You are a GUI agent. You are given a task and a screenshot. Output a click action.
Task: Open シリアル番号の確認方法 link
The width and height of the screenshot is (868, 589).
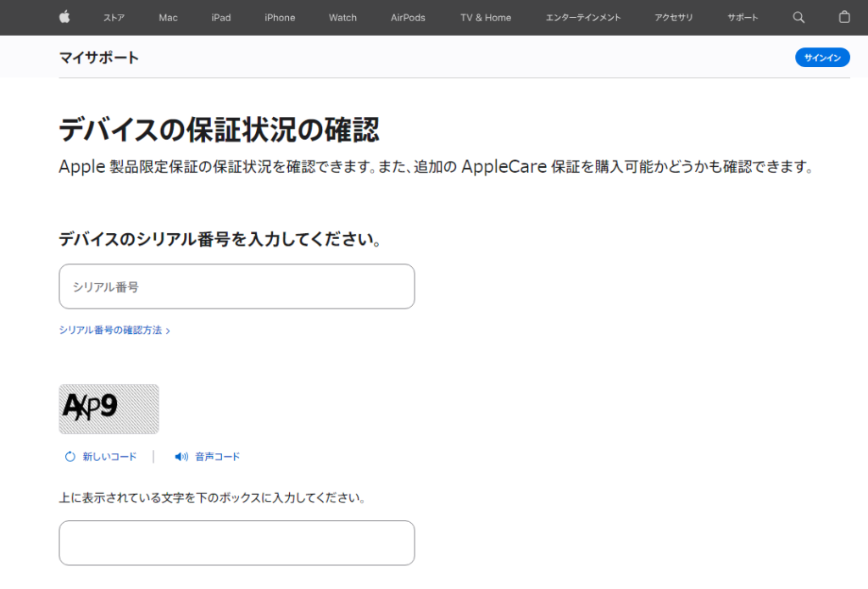(114, 331)
